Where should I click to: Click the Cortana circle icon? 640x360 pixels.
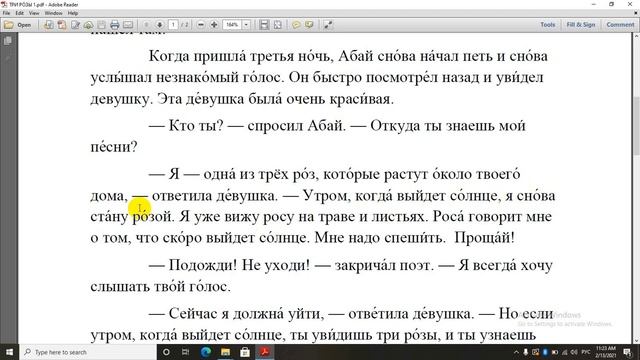pos(166,352)
